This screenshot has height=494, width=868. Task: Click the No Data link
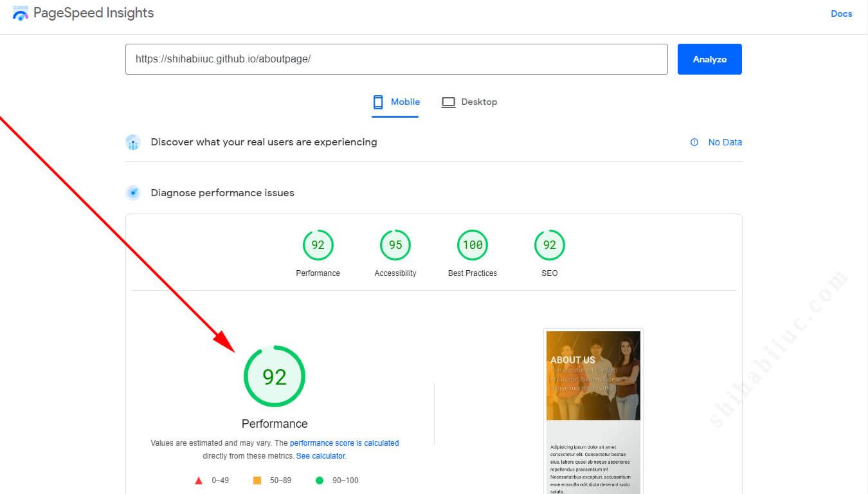click(x=725, y=143)
